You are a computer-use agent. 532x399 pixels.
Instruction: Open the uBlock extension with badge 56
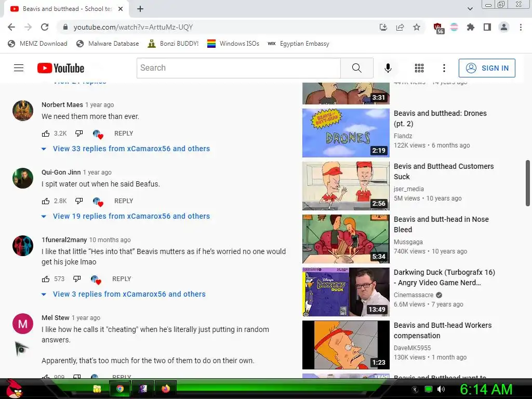(438, 28)
